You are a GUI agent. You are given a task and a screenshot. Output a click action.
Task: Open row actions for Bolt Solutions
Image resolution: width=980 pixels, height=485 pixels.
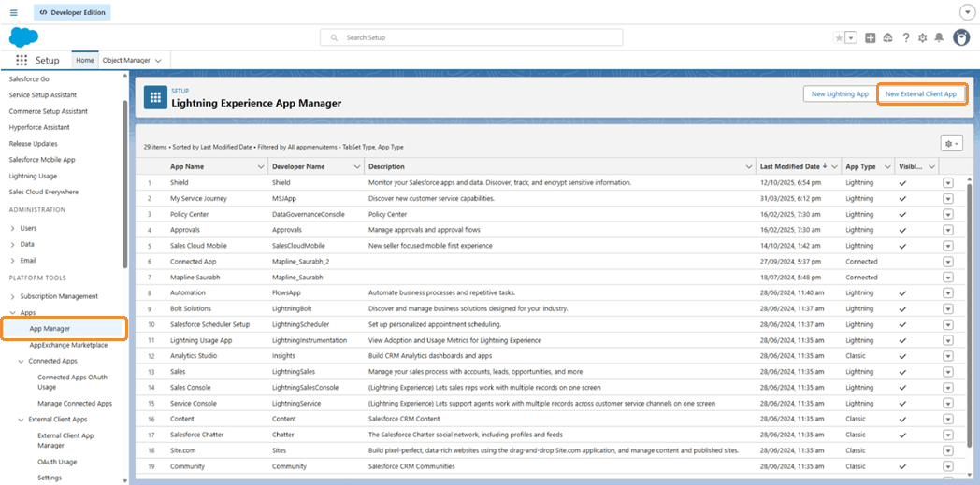coord(947,308)
